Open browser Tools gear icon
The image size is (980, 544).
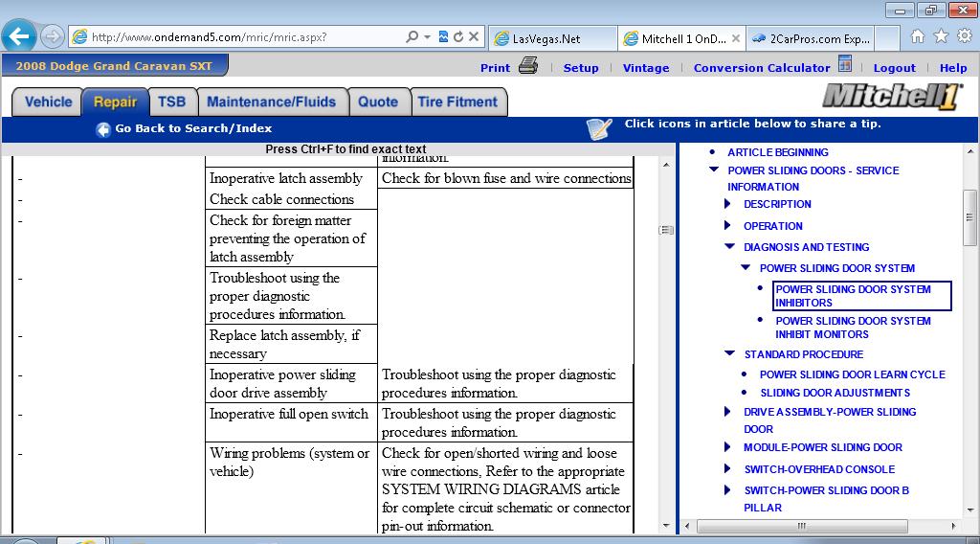click(x=965, y=36)
